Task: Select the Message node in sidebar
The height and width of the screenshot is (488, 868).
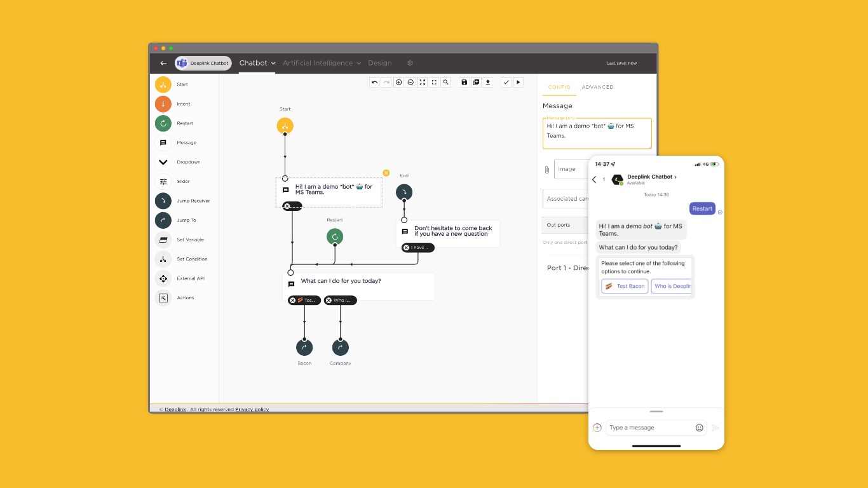Action: [x=163, y=143]
